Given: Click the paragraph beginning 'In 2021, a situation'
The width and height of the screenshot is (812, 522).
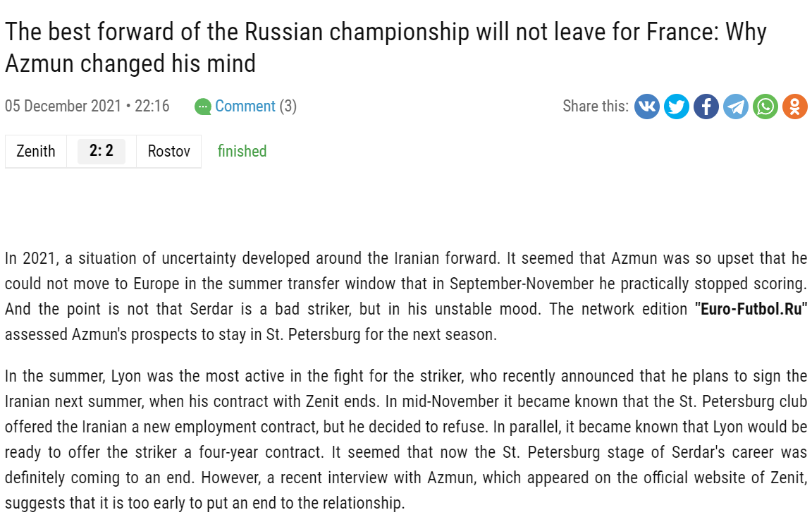Looking at the screenshot, I should [x=406, y=296].
